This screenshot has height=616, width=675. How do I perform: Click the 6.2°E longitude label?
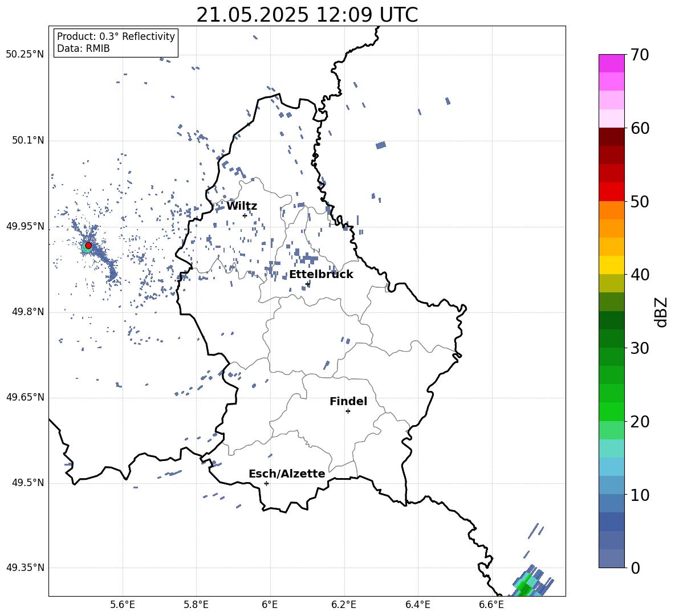[344, 605]
